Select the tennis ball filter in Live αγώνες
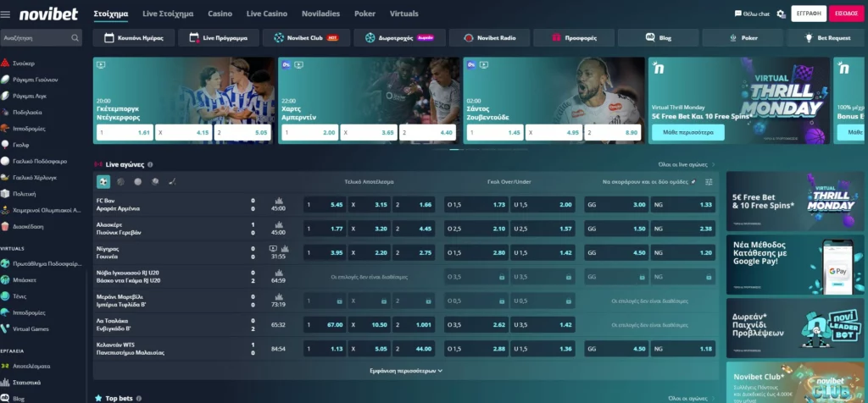This screenshot has width=868, height=403. (x=138, y=181)
